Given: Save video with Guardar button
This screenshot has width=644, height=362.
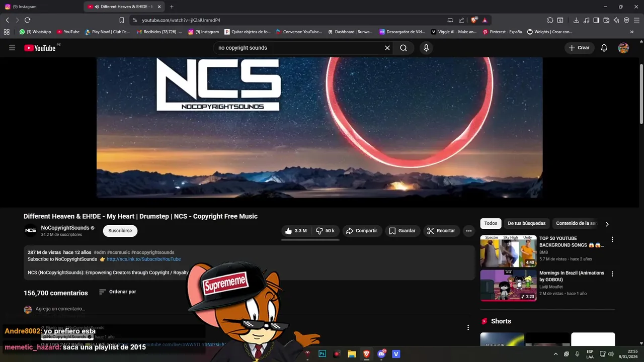Looking at the screenshot, I should 402,231.
